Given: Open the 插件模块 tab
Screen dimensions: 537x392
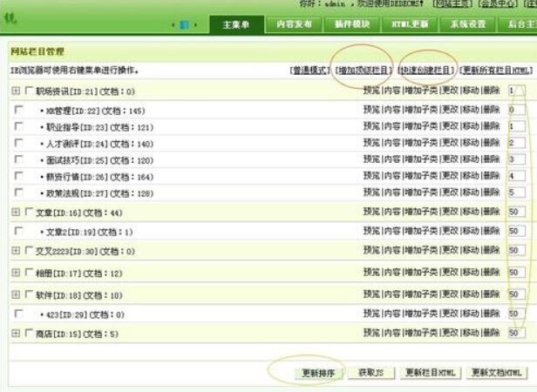Looking at the screenshot, I should [x=352, y=24].
